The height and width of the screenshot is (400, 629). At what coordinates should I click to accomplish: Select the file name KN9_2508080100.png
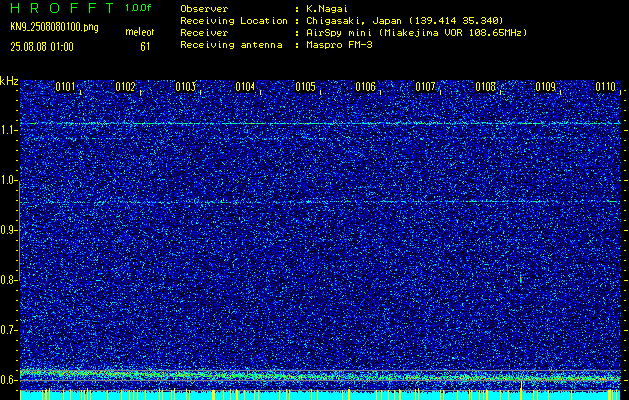54,27
